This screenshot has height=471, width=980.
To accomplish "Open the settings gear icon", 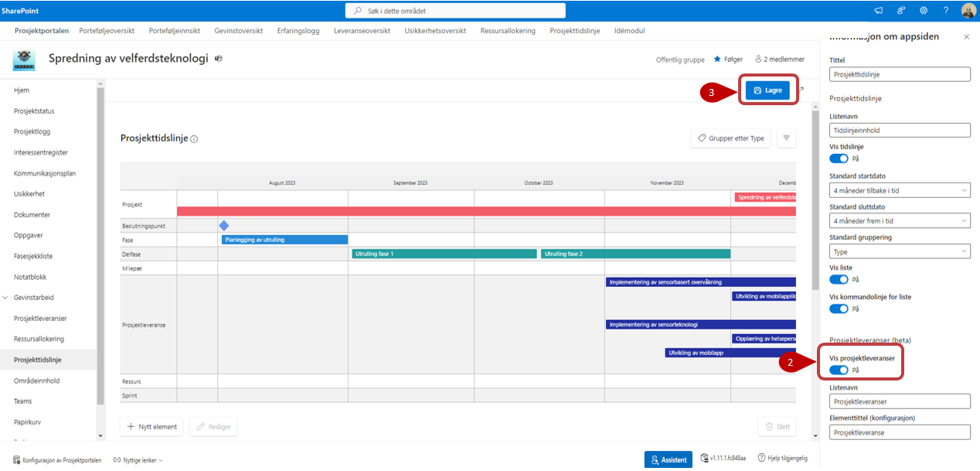I will [x=924, y=10].
